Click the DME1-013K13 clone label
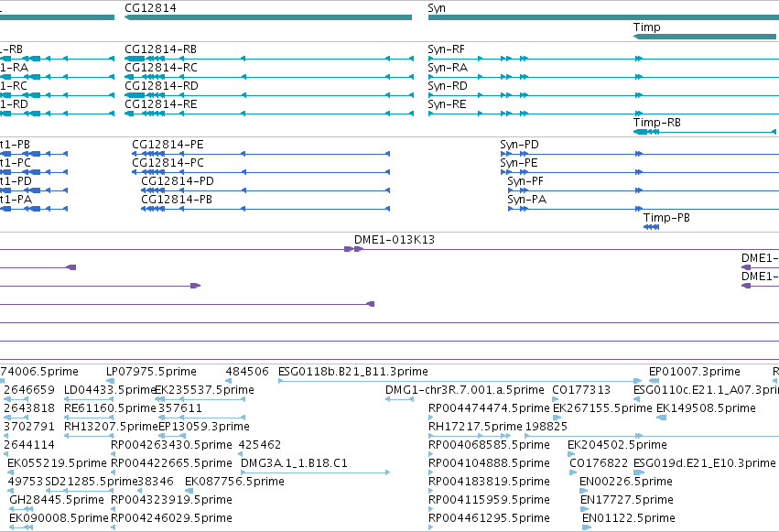Screen dimensions: 779x532 point(395,240)
